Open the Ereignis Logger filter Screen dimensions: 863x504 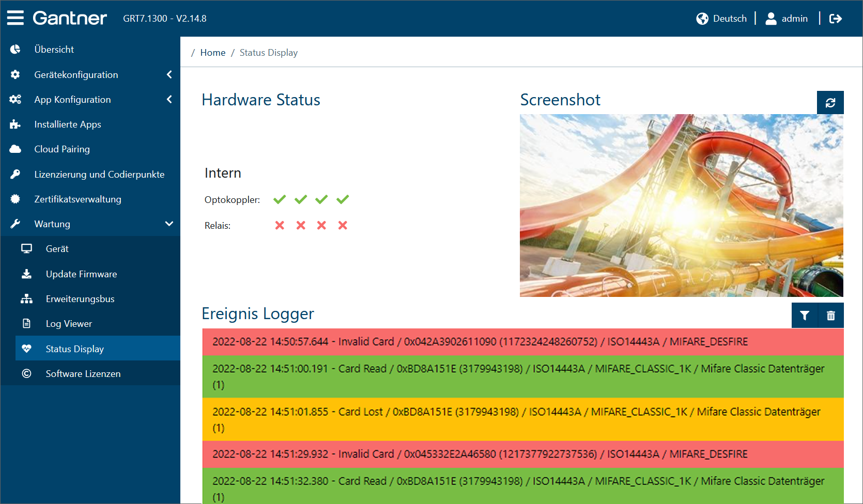[805, 316]
